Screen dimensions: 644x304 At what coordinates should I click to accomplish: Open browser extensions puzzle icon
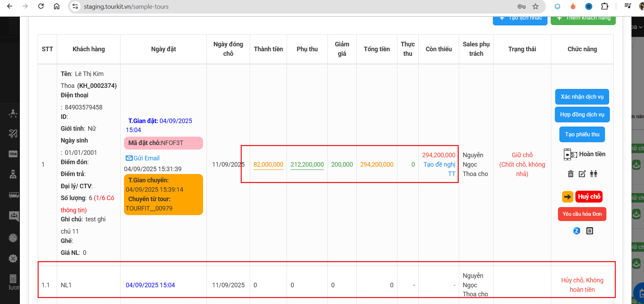pos(605,6)
